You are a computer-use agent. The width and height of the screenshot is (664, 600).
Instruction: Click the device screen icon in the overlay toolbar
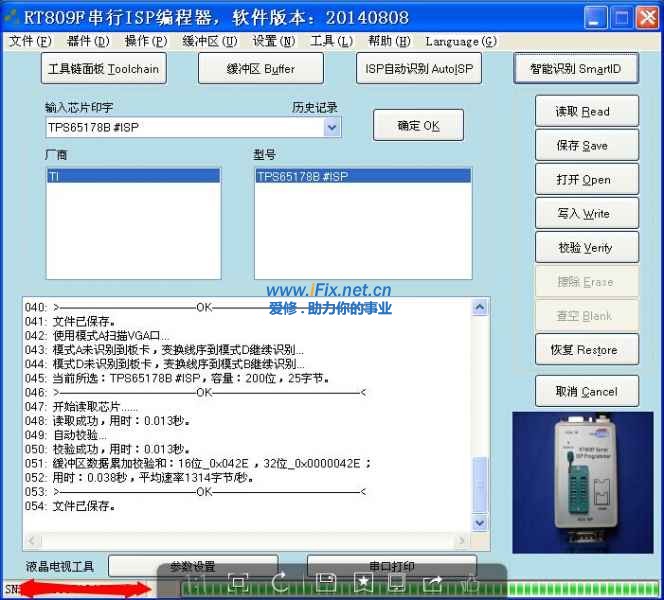pos(397,581)
